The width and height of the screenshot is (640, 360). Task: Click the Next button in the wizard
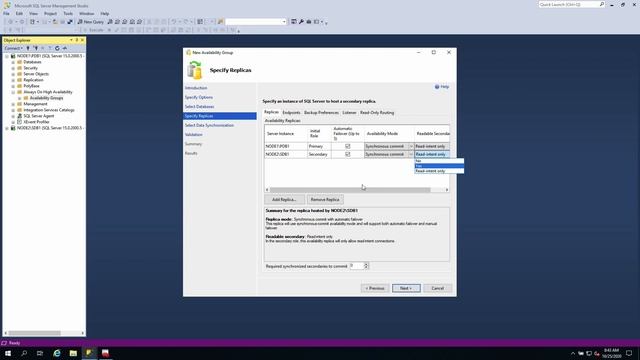click(x=406, y=288)
